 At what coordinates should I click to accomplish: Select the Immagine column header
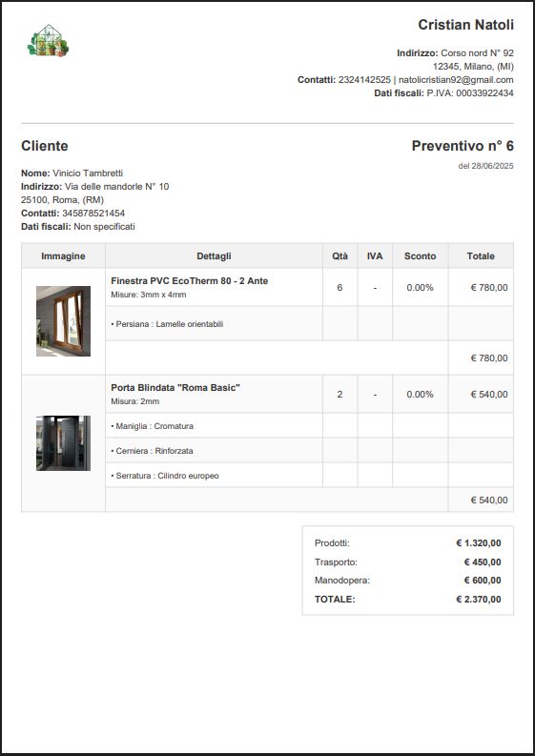(63, 256)
